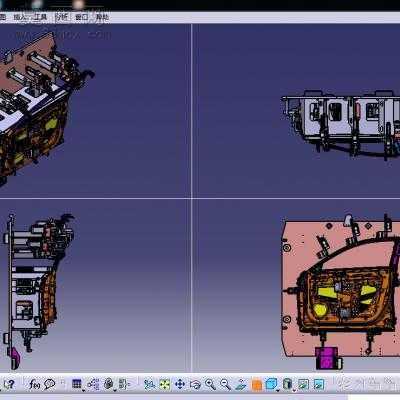Select the fixture model in the top-right view
This screenshot has height=400, width=400.
click(340, 124)
